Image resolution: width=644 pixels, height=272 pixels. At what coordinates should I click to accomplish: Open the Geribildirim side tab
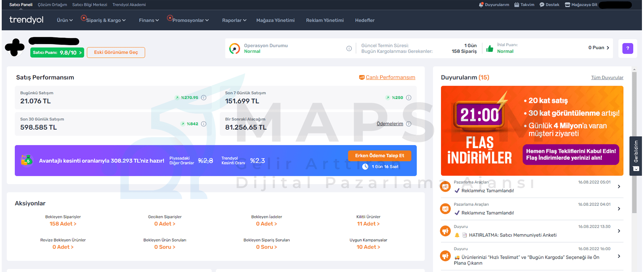coord(636,156)
